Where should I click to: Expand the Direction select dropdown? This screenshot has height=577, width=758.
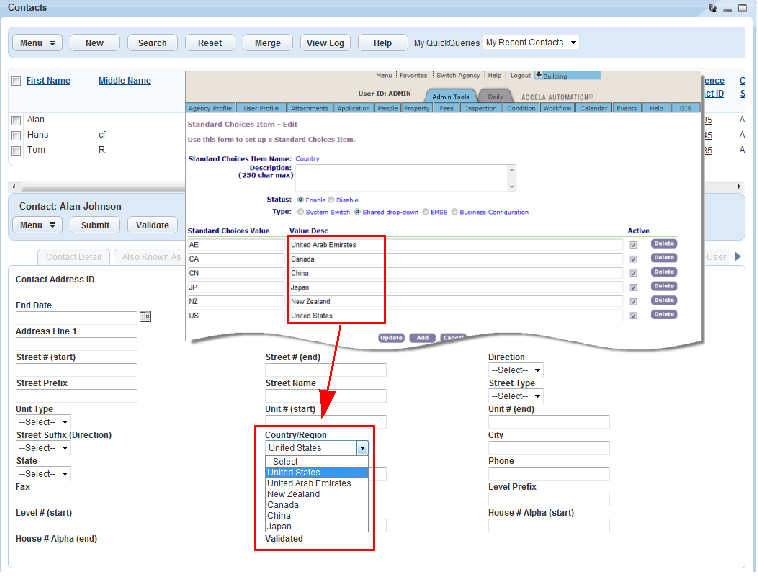[x=515, y=369]
